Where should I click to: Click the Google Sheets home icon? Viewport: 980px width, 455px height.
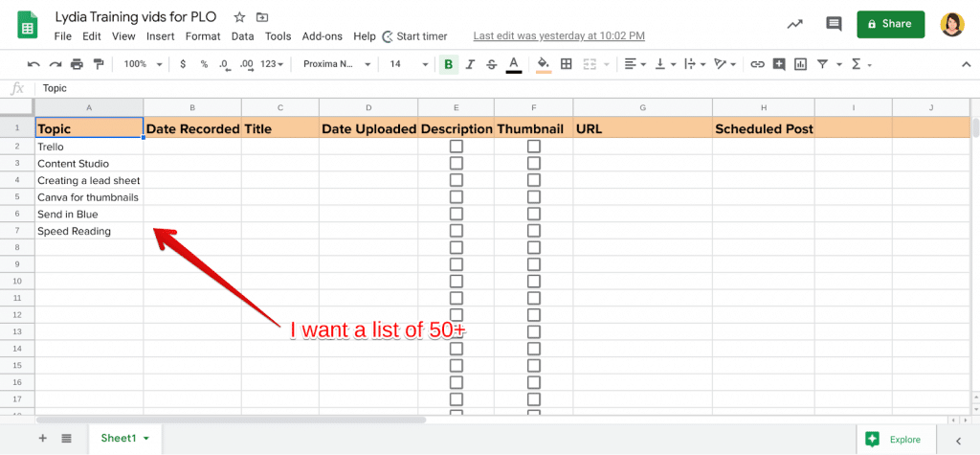(28, 26)
